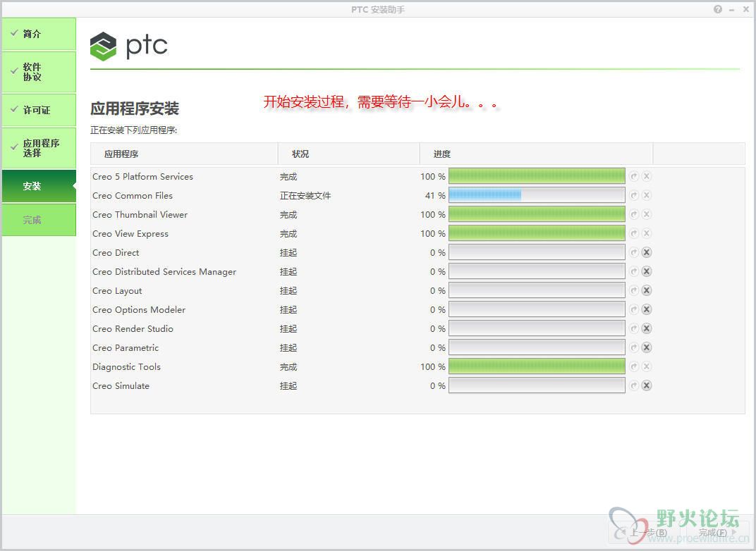Go to the 许可证 step in sidebar
The height and width of the screenshot is (551, 756).
[39, 110]
